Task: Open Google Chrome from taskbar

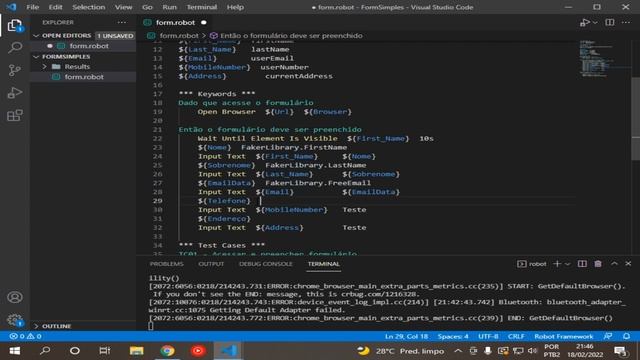Action: tap(167, 351)
